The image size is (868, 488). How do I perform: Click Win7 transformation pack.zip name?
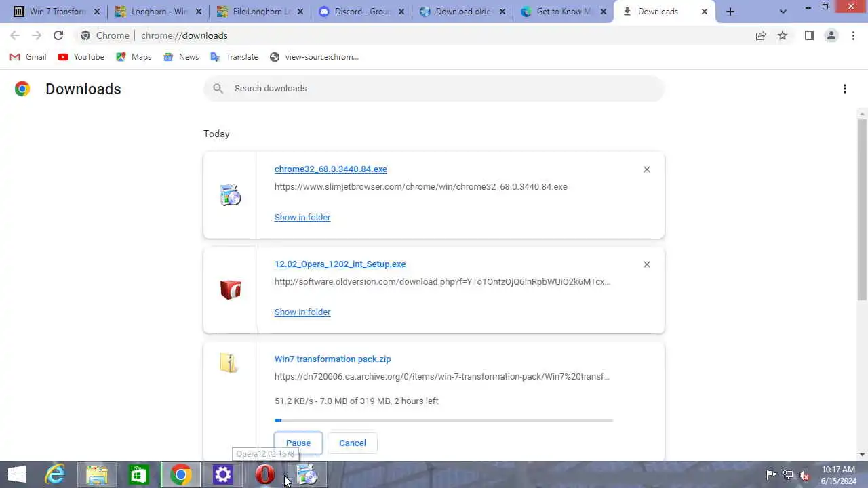pos(333,359)
